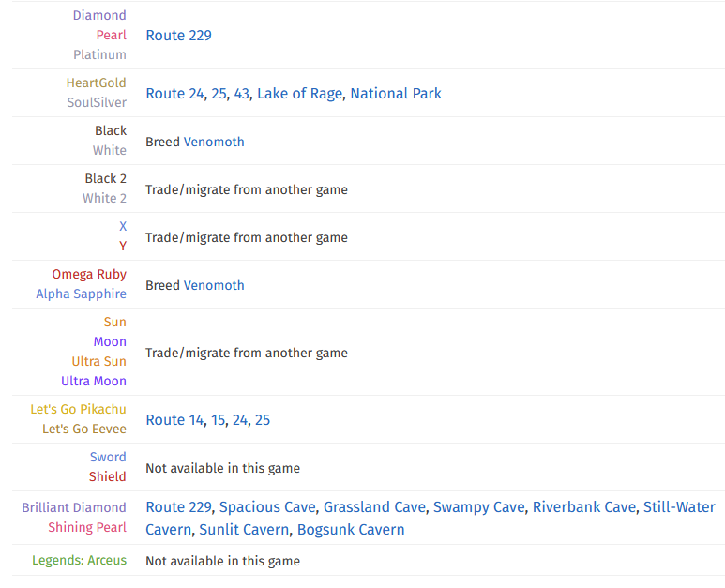Open Grassland Cave page

374,507
